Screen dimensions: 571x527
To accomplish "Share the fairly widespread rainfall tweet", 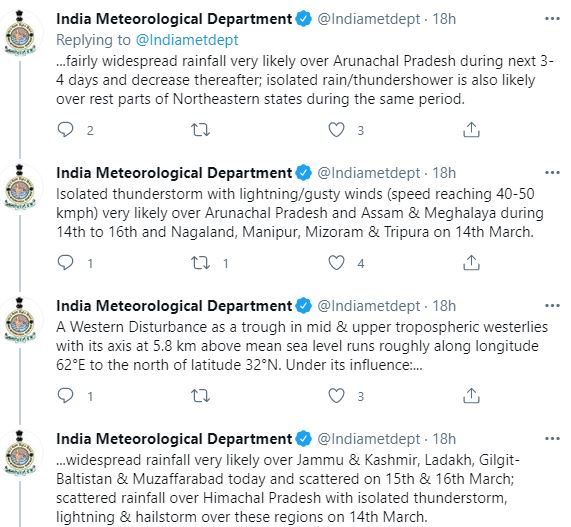I will tap(471, 130).
